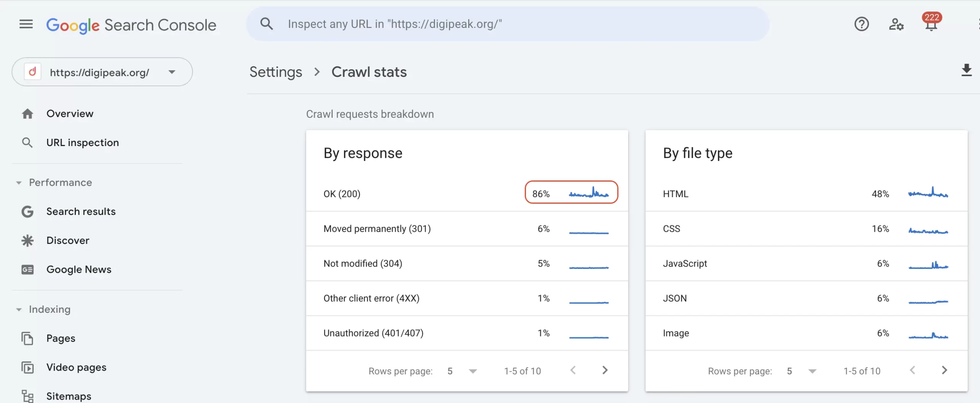Go to next page in By file type table

click(x=944, y=370)
